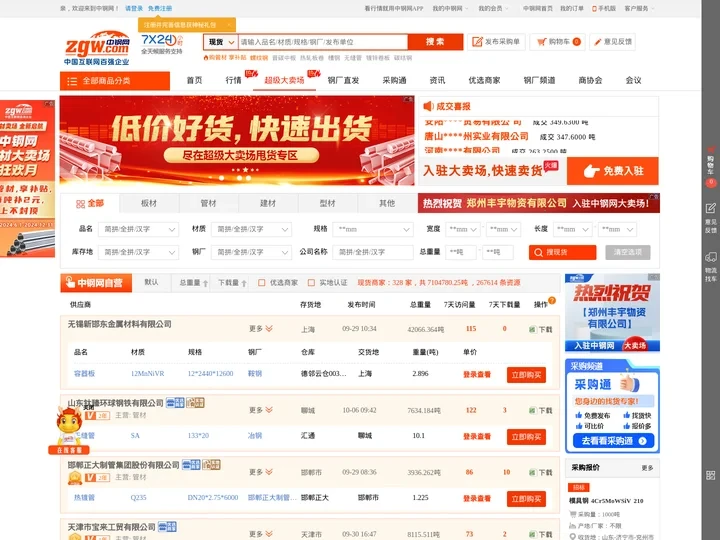Click the online customer service mascot
720x540 pixels.
tap(69, 430)
